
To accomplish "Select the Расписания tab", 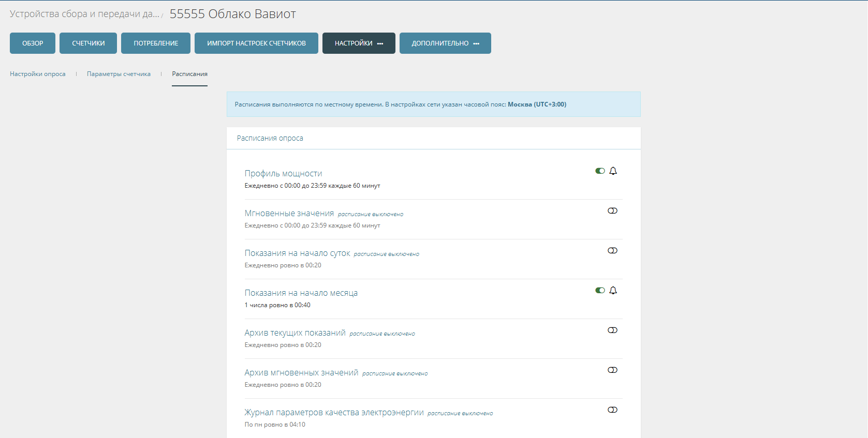I will point(189,74).
